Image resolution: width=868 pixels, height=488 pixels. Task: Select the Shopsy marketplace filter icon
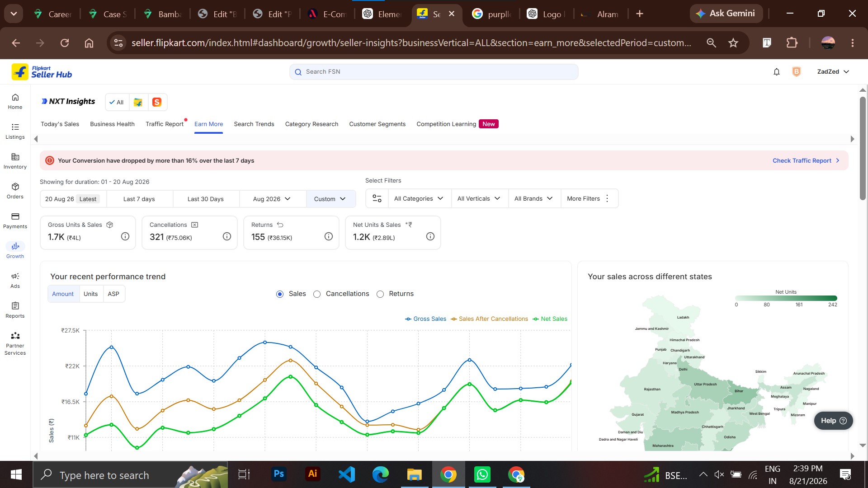pos(157,102)
